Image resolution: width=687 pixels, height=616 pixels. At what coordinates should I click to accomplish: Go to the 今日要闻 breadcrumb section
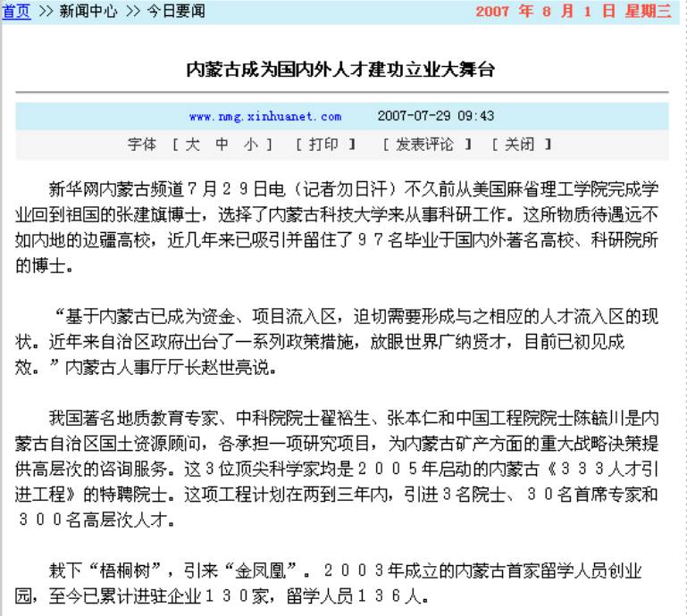(x=176, y=12)
